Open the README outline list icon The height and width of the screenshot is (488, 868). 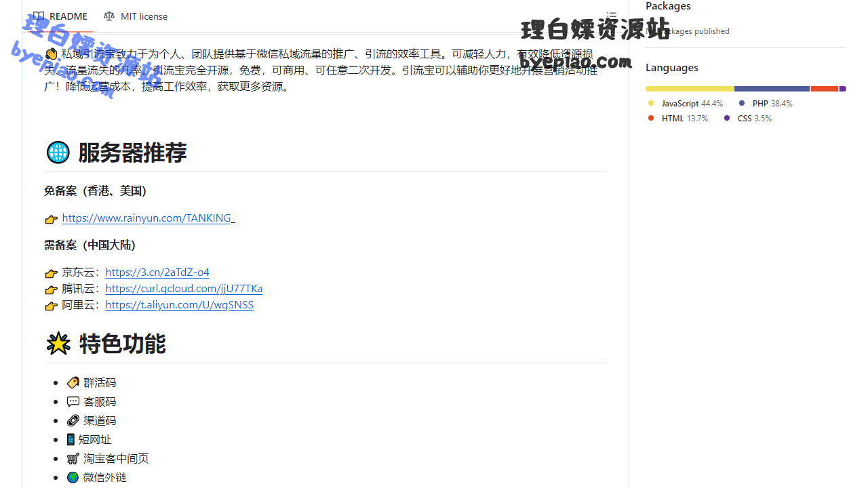point(612,16)
